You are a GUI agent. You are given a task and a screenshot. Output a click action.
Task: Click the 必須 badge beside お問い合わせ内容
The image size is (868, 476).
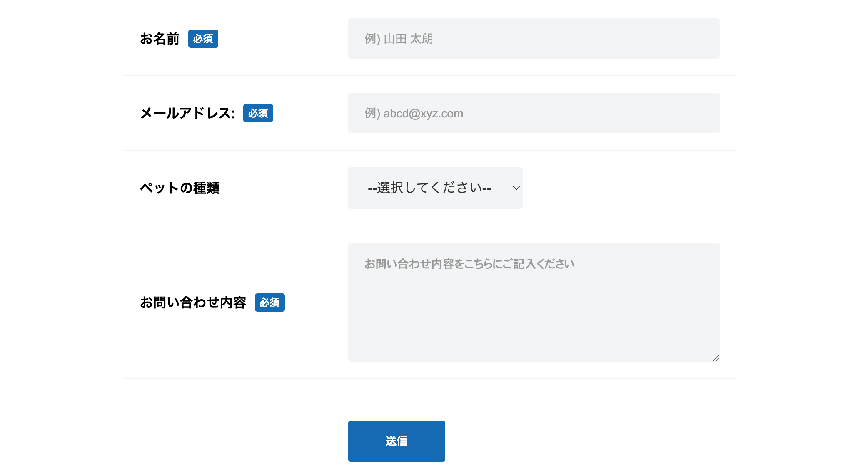pos(270,302)
